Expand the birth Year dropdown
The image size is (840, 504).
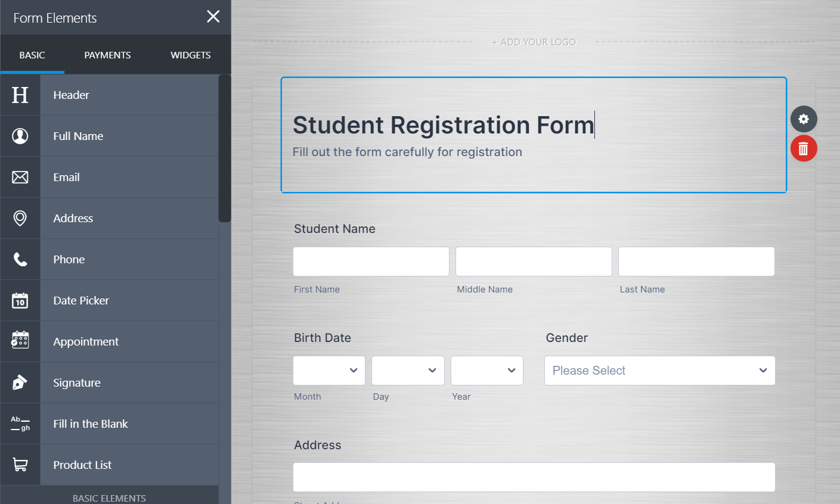click(x=486, y=371)
